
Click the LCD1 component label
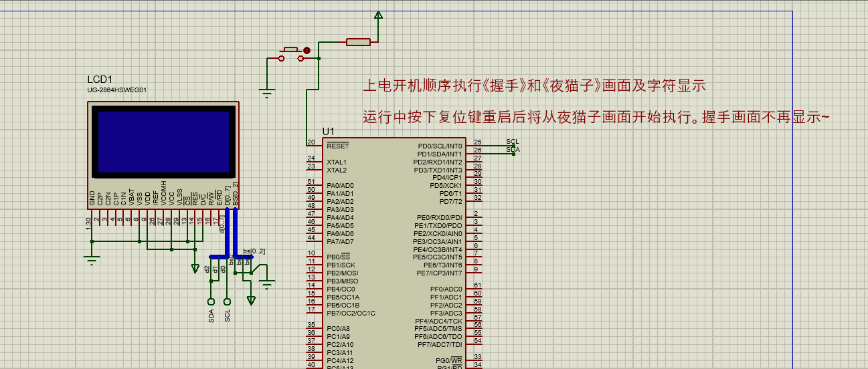(100, 80)
